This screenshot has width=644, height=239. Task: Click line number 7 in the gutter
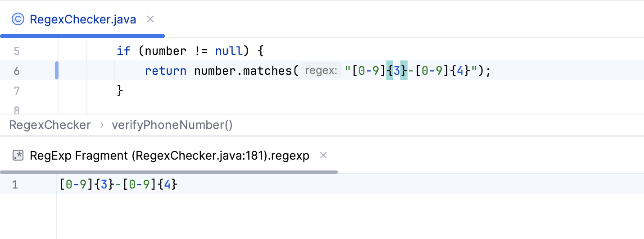[x=17, y=91]
